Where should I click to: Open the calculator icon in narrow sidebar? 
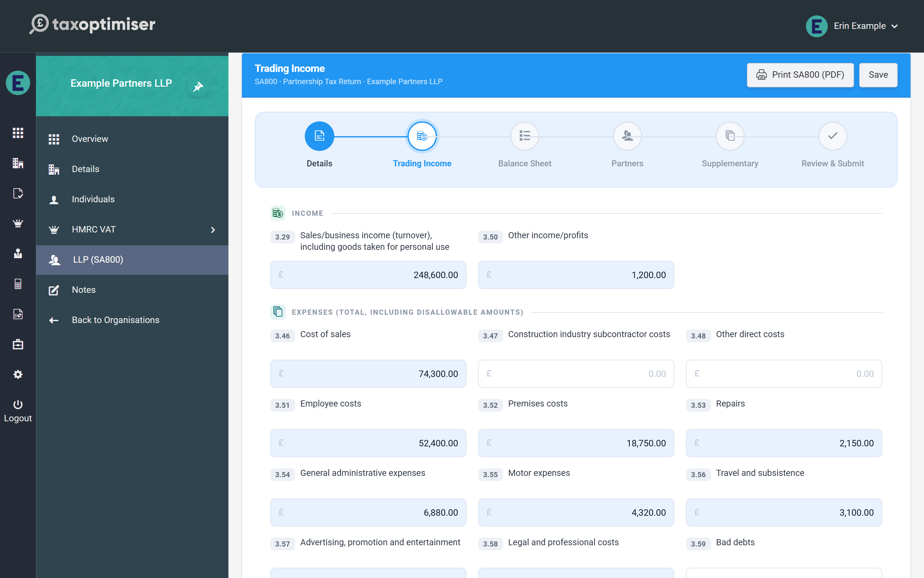(18, 284)
